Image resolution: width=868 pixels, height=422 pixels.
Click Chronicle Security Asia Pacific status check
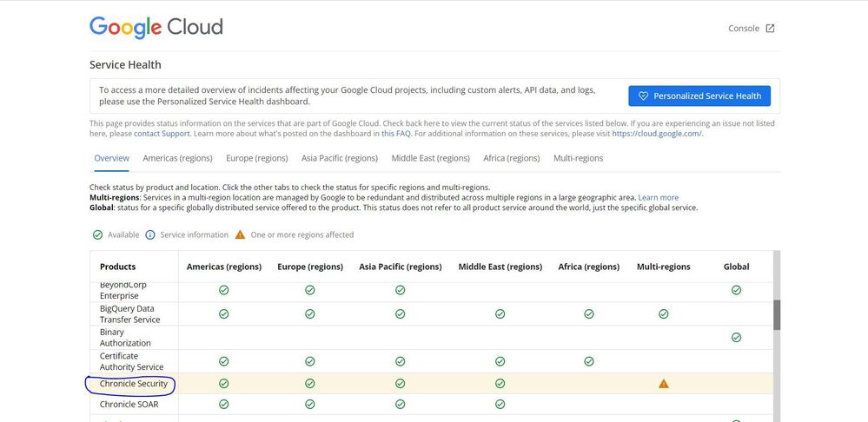pos(401,383)
